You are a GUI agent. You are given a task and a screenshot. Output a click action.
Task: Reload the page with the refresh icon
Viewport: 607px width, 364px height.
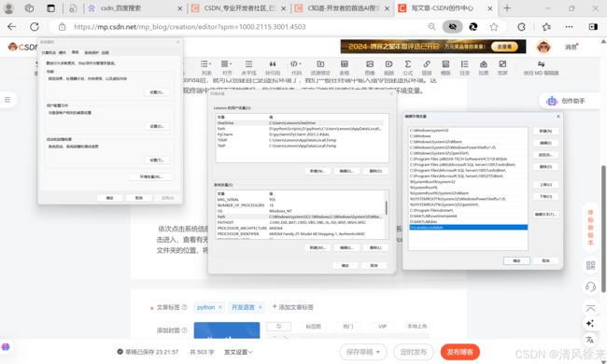[x=35, y=27]
